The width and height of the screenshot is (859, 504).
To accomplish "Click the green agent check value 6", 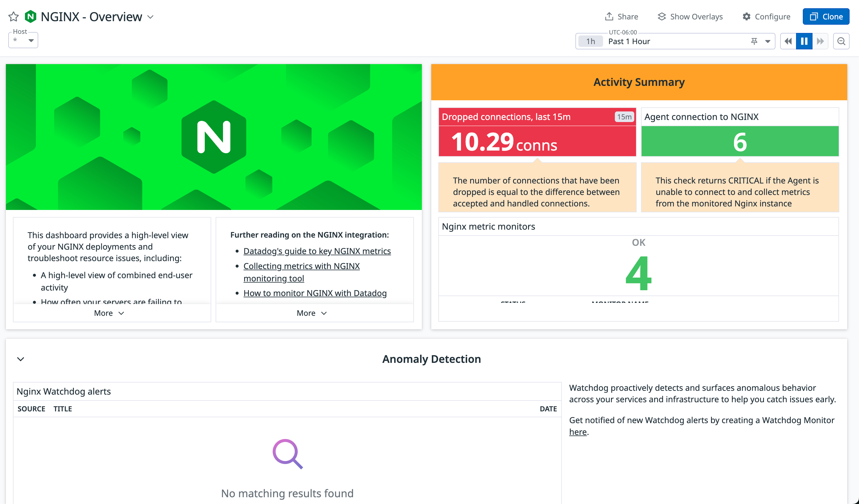I will click(x=740, y=142).
